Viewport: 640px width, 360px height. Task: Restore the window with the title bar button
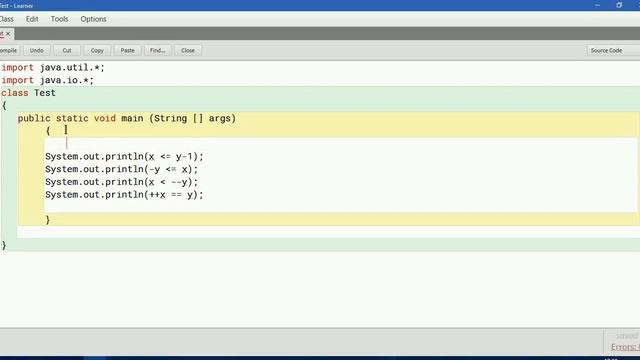[x=619, y=5]
